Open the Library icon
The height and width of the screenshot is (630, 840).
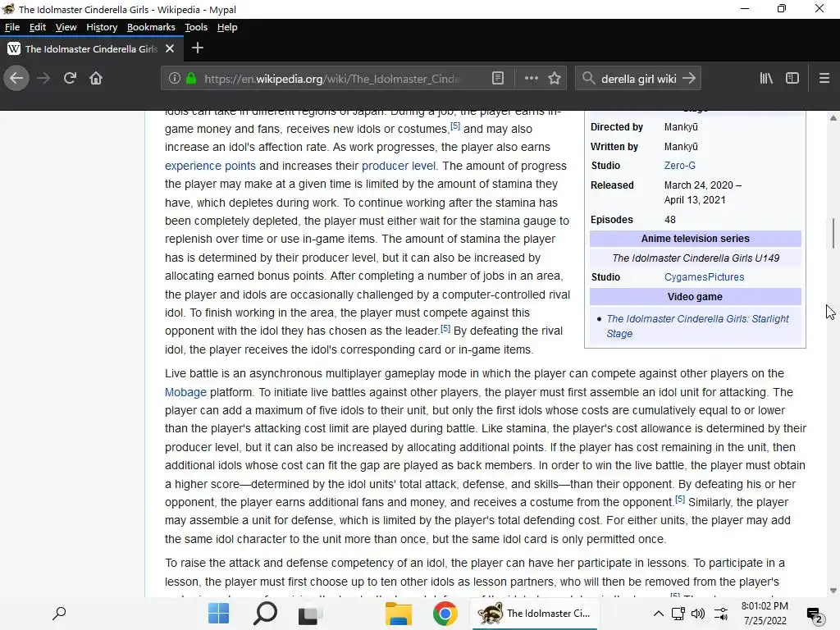(x=766, y=78)
